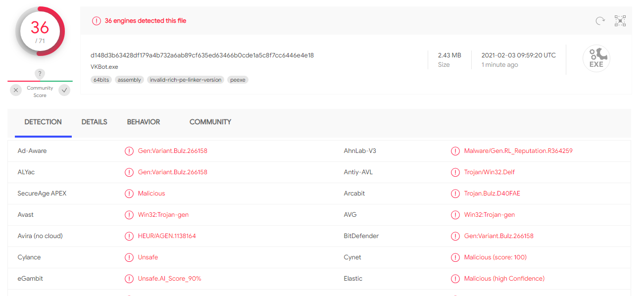
Task: Click the SecureAge APEX engine name
Action: pos(42,194)
